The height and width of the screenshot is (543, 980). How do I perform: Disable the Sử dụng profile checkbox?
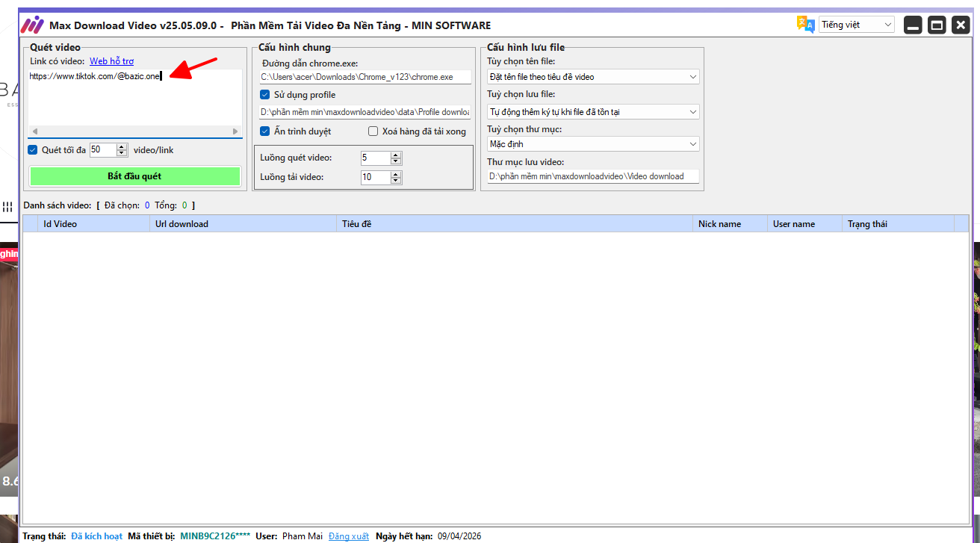click(265, 95)
